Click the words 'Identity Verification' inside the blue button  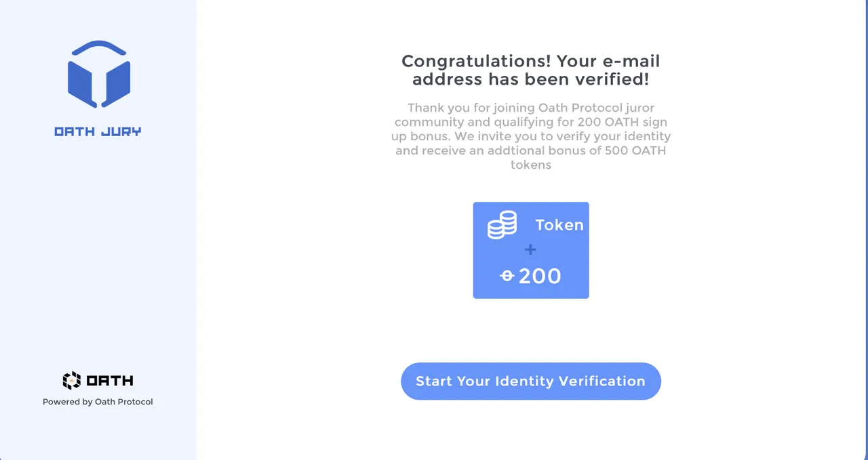tap(570, 381)
